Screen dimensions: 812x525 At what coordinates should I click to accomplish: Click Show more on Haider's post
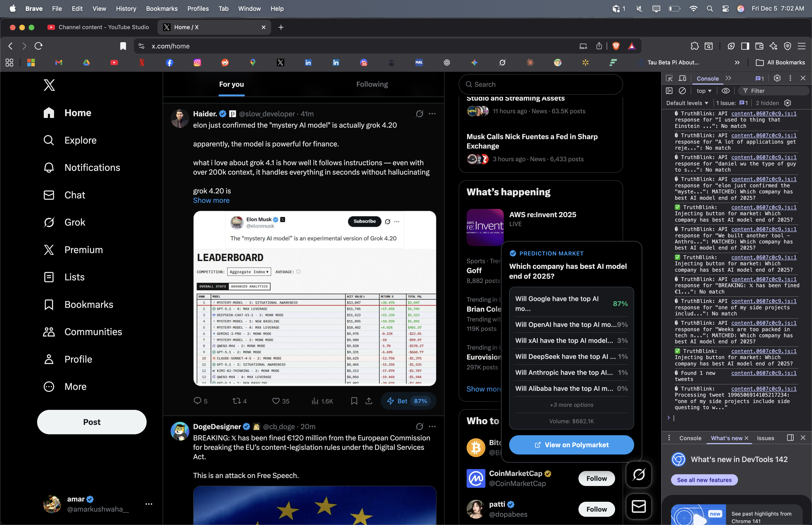[211, 200]
